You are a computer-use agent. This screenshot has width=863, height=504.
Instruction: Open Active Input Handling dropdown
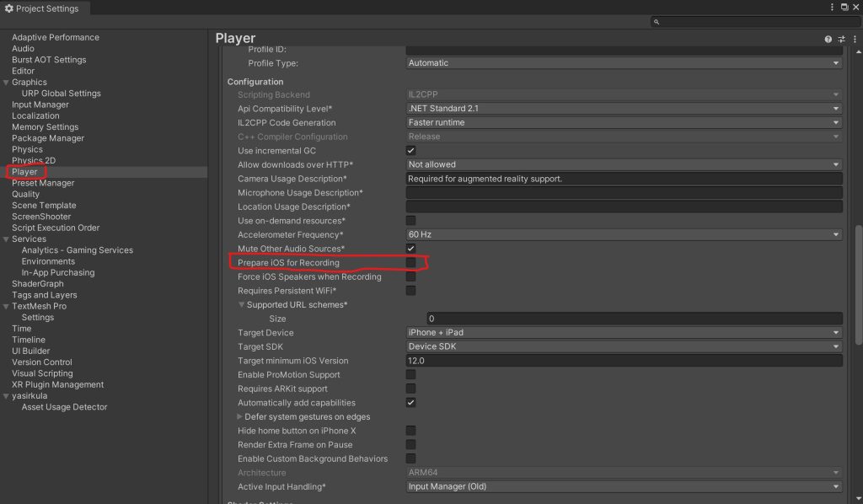pyautogui.click(x=624, y=486)
